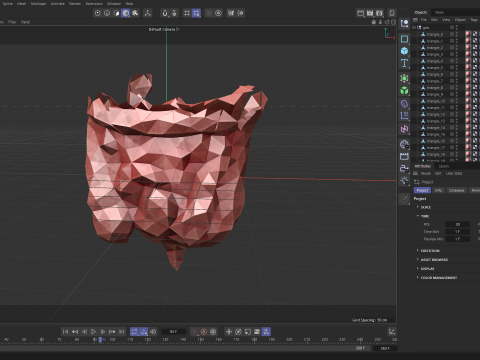Add Text object T icon
The height and width of the screenshot is (360, 480).
(404, 63)
